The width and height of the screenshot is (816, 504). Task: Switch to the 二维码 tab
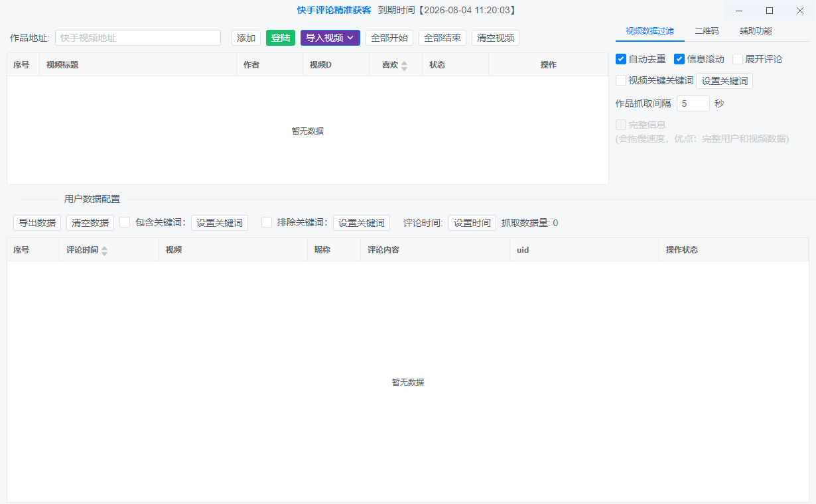(707, 31)
